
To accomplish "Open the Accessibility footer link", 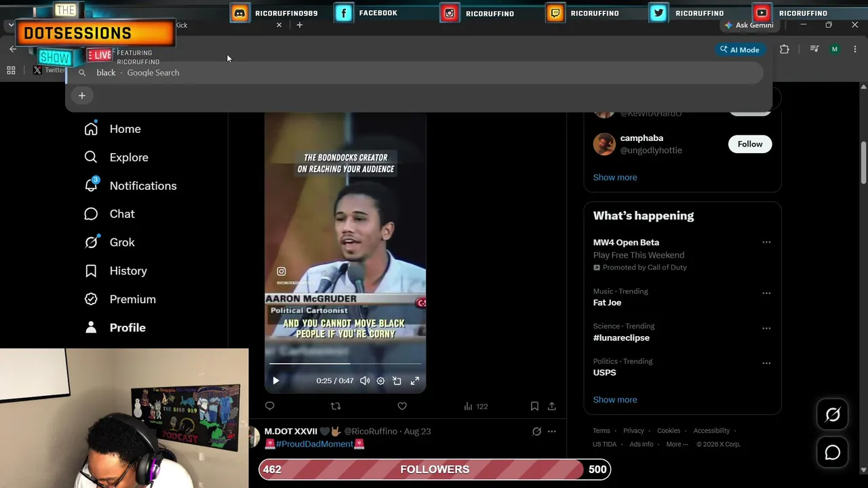I will 711,431.
